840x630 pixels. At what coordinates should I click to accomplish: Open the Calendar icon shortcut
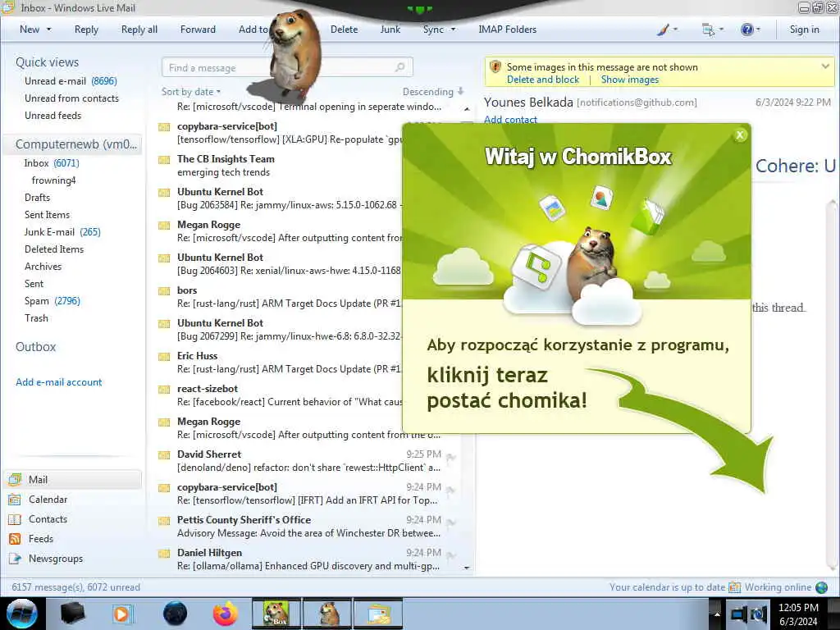(x=15, y=500)
